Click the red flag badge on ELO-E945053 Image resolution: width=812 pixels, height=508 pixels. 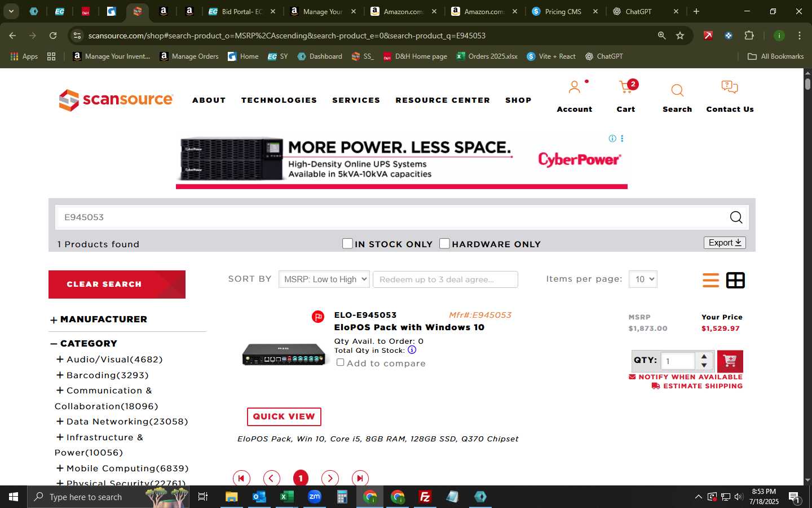pos(318,317)
